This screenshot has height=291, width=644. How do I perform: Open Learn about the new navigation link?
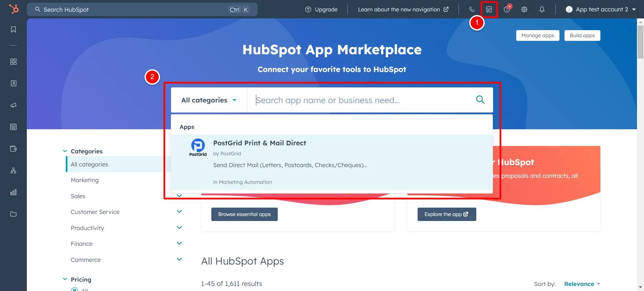coord(403,9)
